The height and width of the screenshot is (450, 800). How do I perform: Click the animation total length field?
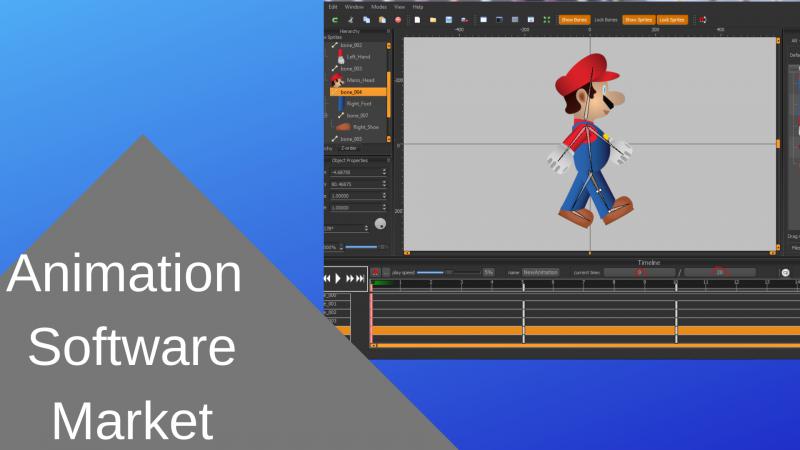click(x=719, y=272)
